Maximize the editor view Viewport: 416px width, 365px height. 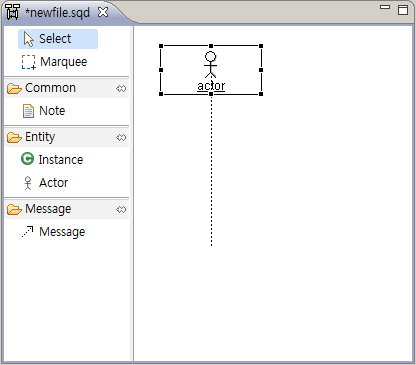403,10
